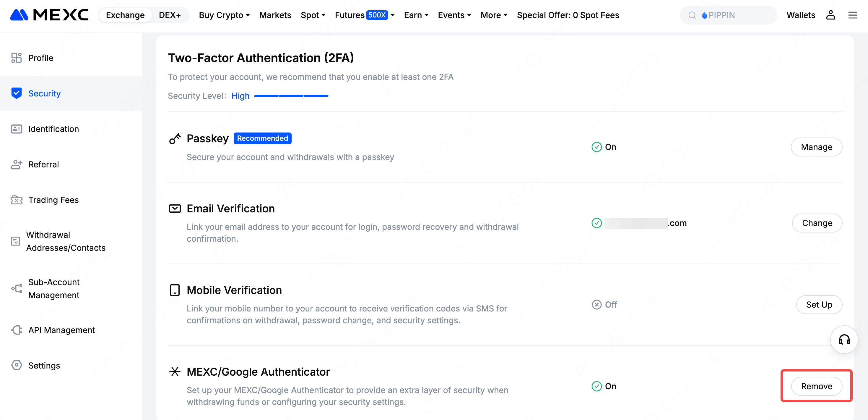Open the customer support headset icon
Image resolution: width=868 pixels, height=420 pixels.
[844, 339]
